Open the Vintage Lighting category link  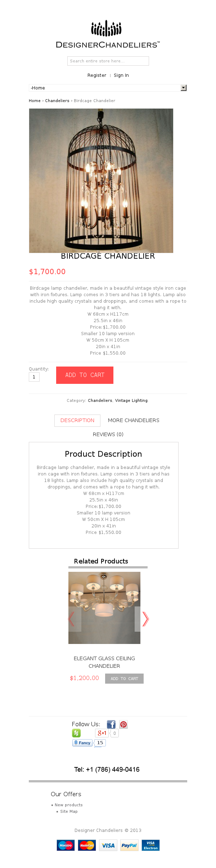tap(131, 400)
